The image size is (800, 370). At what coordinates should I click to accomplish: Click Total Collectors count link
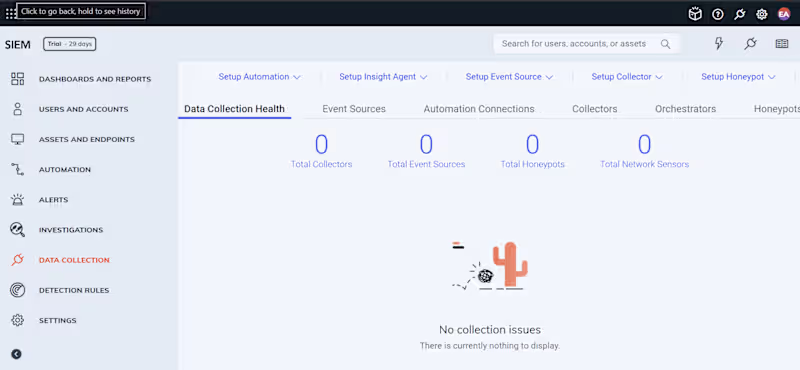click(321, 151)
